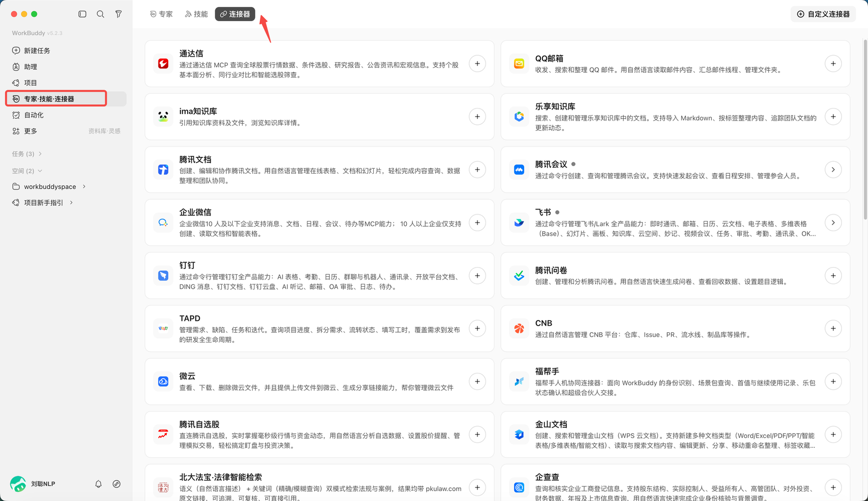The image size is (868, 501).
Task: Add the 腾讯文档 connector
Action: coord(477,170)
